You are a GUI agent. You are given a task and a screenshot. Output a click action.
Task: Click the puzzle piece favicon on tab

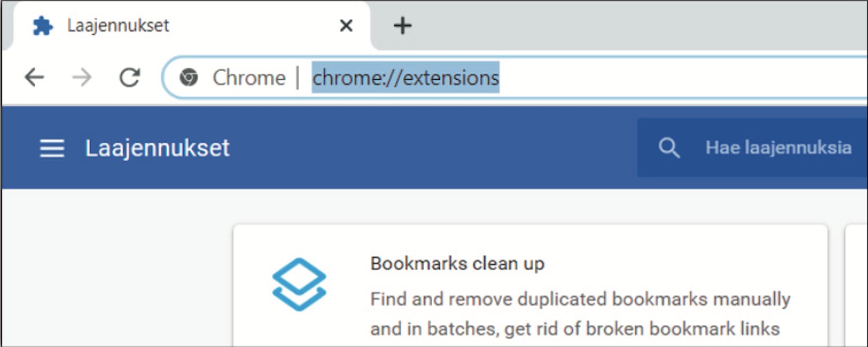[43, 25]
